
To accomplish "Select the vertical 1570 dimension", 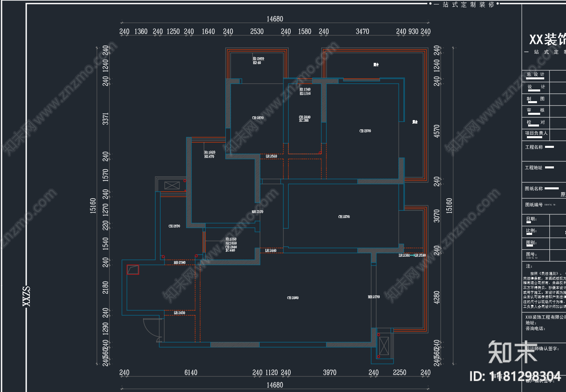I will [106, 175].
